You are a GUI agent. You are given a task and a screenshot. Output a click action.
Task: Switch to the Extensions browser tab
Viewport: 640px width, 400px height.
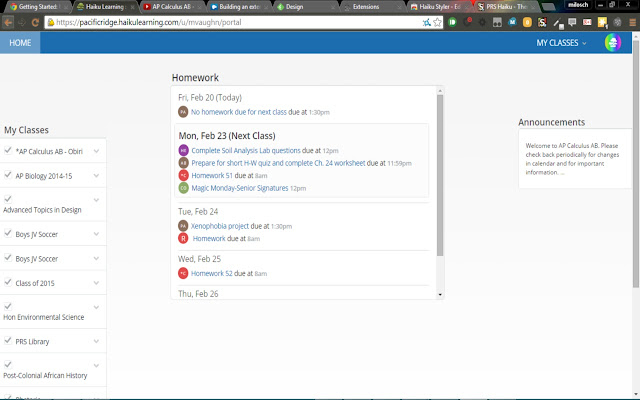(x=372, y=7)
